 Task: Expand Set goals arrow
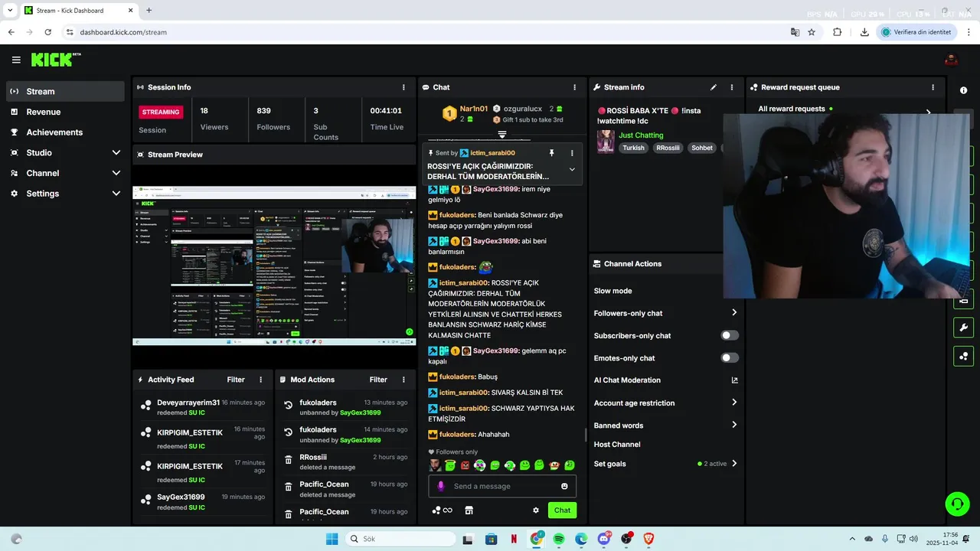pos(734,464)
